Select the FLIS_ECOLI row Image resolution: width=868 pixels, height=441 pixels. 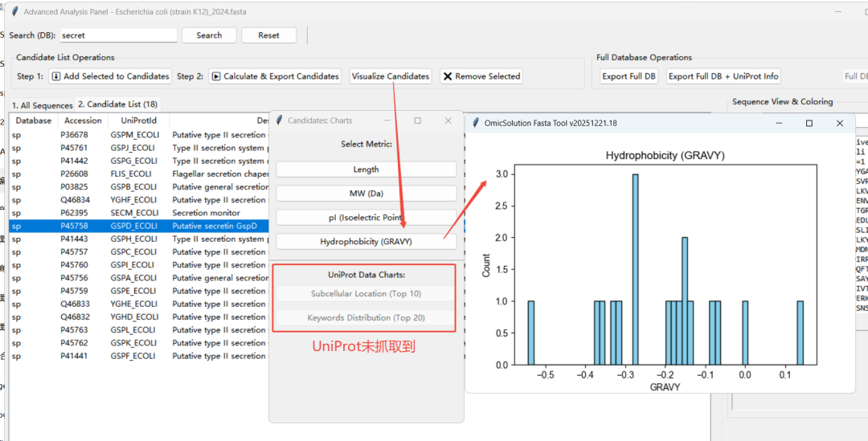[139, 174]
